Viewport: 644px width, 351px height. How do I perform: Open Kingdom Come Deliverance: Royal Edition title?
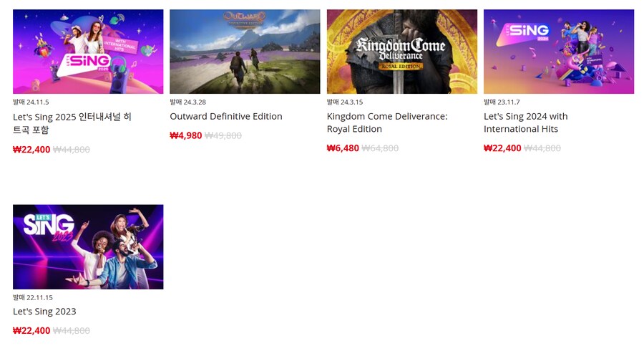pos(387,122)
